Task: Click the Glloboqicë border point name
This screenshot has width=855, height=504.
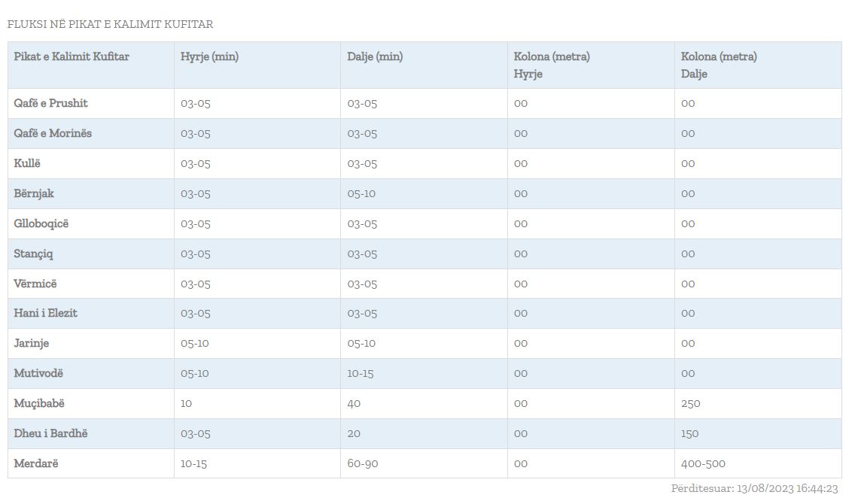Action: point(41,223)
